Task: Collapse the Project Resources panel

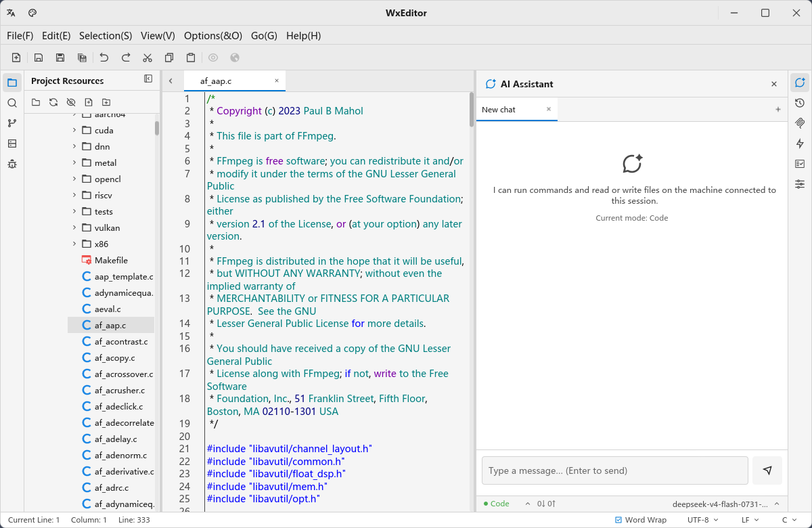Action: click(148, 79)
